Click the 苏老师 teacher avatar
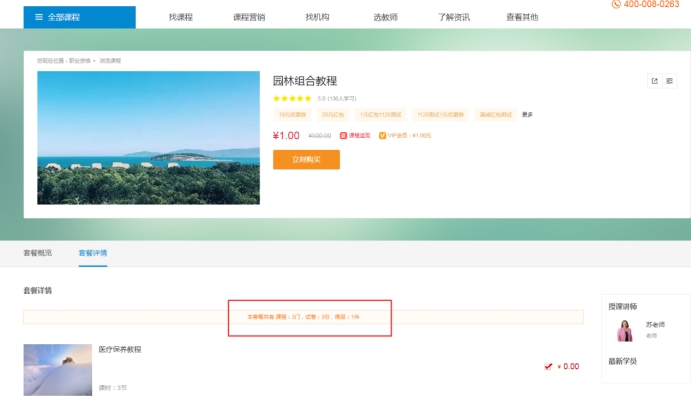The image size is (691, 403). [625, 331]
